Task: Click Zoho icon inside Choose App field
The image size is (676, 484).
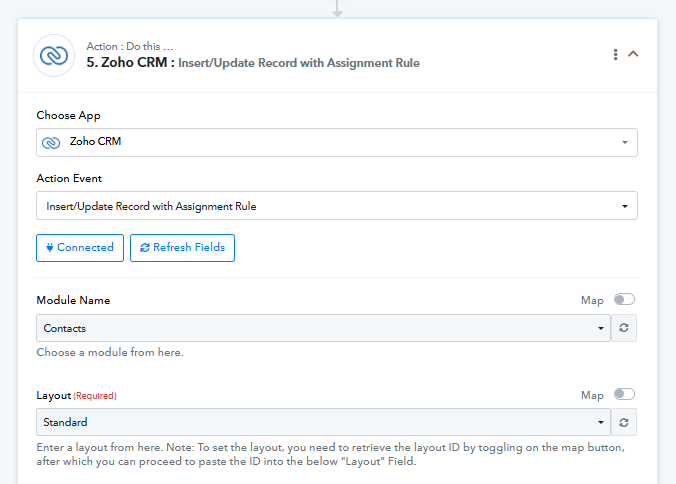Action: pos(51,142)
